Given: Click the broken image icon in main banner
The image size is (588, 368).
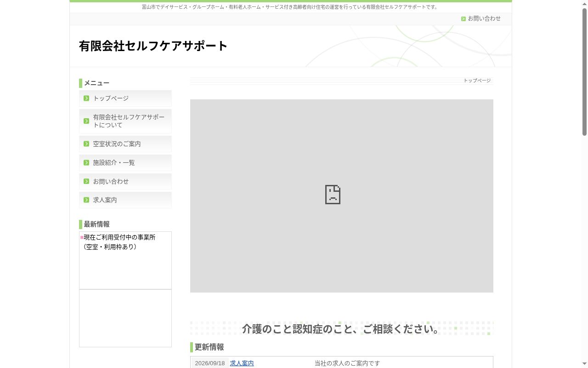Looking at the screenshot, I should [333, 195].
